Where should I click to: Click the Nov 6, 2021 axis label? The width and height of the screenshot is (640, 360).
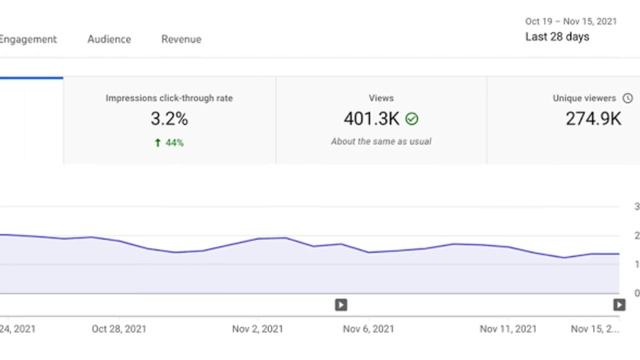369,329
